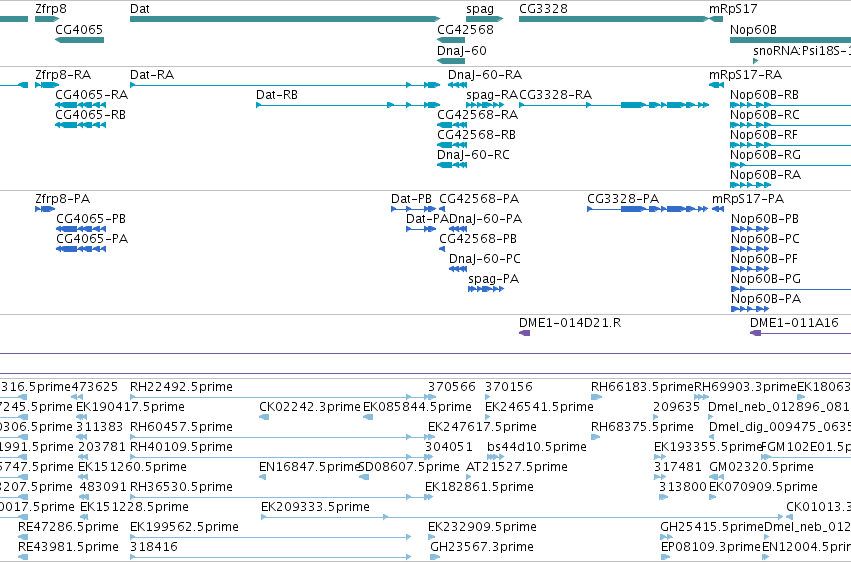Click the DnaJ-60-RA transcript label

tap(485, 74)
